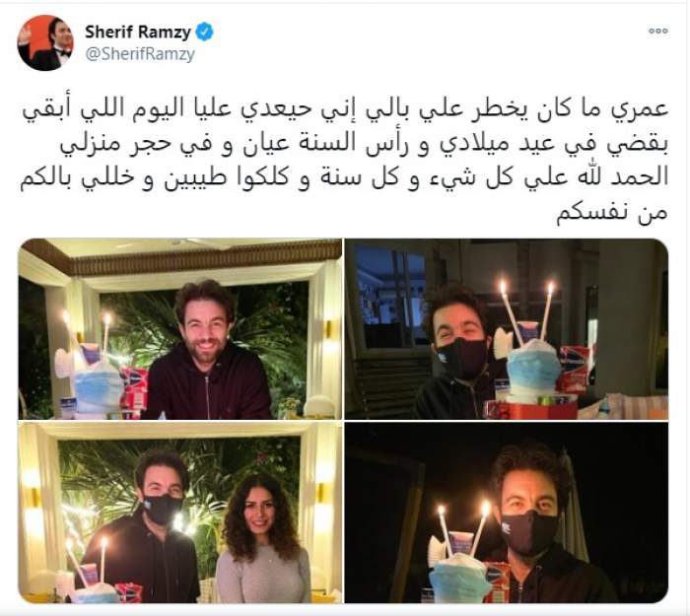This screenshot has height=616, width=690.
Task: Click first tweet line starting with عمري
Action: click(345, 110)
